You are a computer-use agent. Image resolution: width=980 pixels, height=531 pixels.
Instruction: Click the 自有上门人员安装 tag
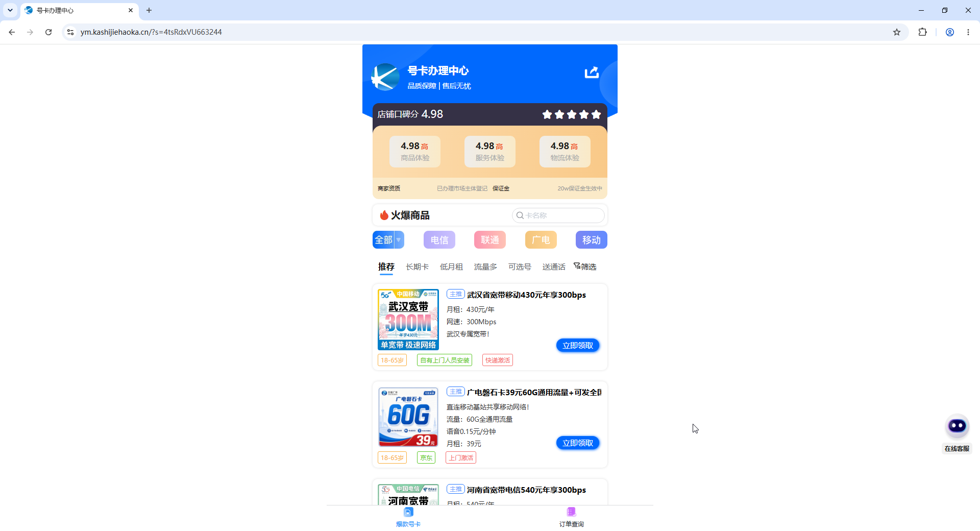point(445,360)
